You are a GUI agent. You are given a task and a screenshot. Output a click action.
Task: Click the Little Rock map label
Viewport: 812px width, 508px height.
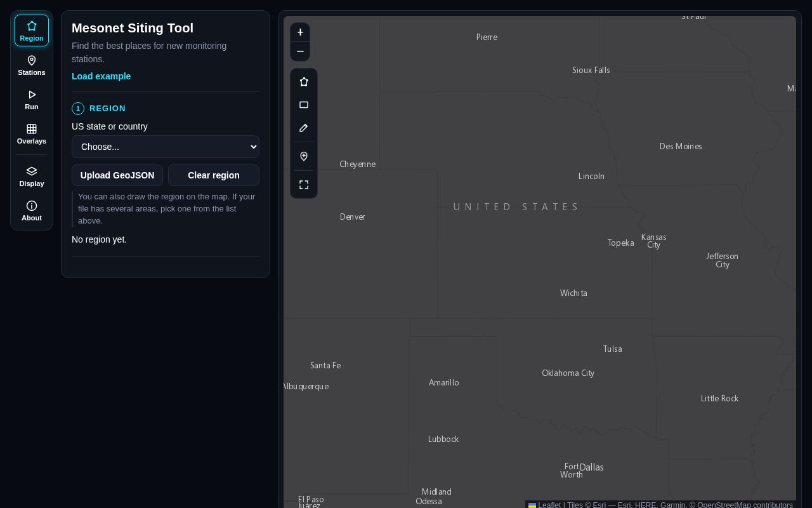click(720, 399)
